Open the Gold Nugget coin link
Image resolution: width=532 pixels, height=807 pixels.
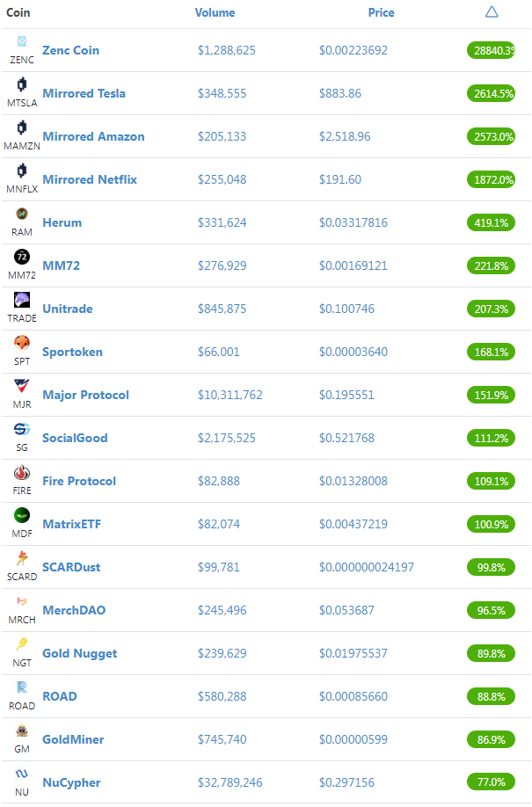coord(79,653)
